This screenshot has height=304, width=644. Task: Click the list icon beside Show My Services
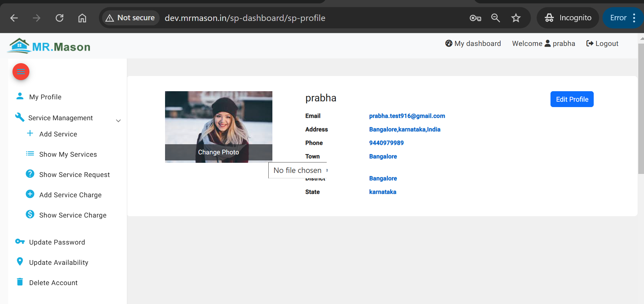coord(30,154)
